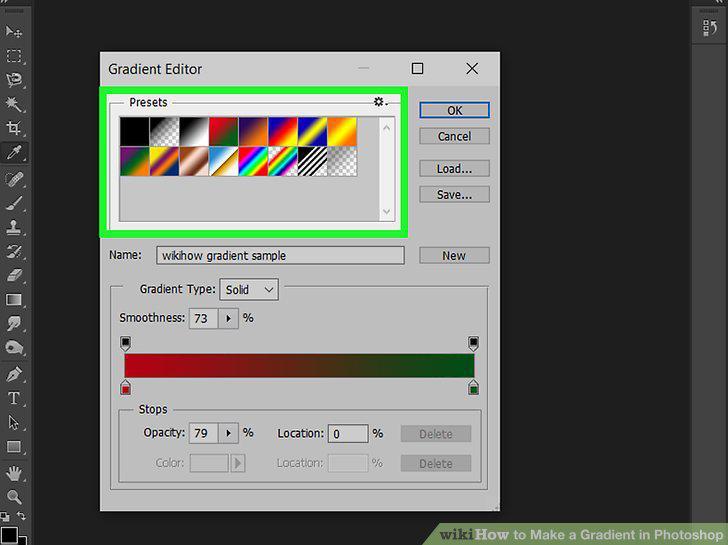Select the red color stop
The width and height of the screenshot is (728, 545).
(125, 388)
